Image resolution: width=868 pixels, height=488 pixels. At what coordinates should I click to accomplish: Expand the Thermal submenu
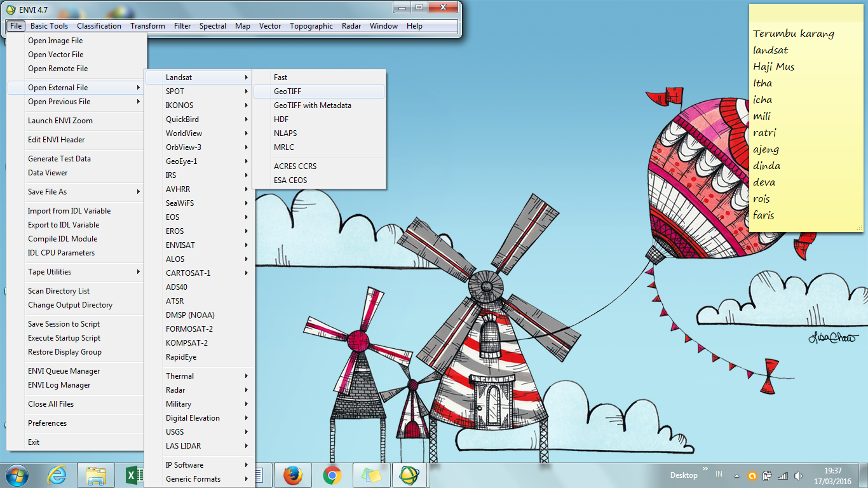coord(200,376)
